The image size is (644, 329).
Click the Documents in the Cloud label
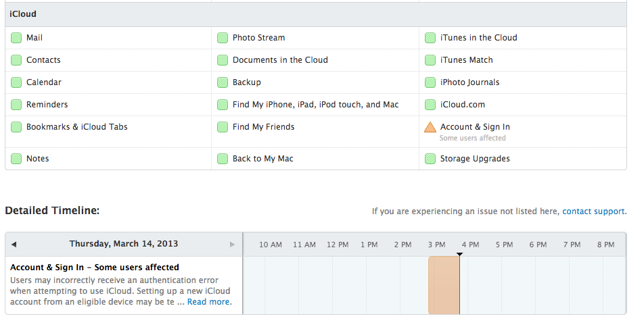(280, 60)
